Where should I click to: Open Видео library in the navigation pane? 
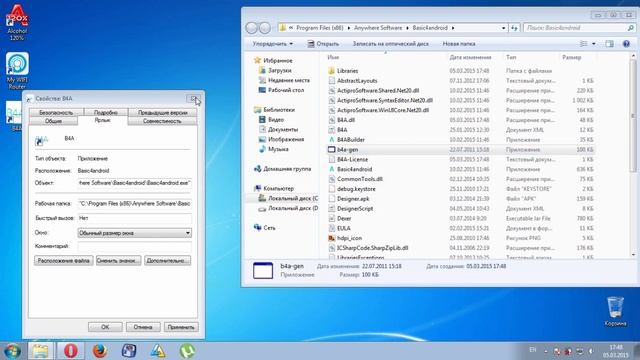point(276,120)
